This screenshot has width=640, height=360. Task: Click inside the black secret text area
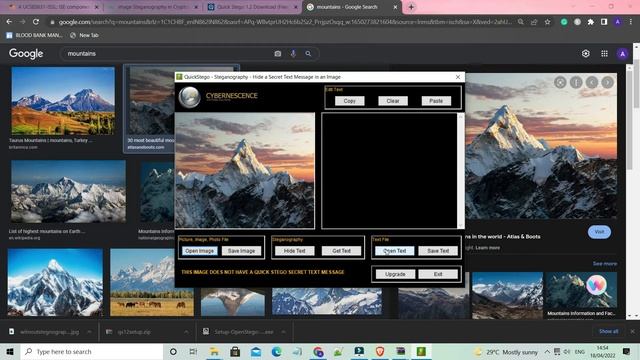(x=389, y=171)
